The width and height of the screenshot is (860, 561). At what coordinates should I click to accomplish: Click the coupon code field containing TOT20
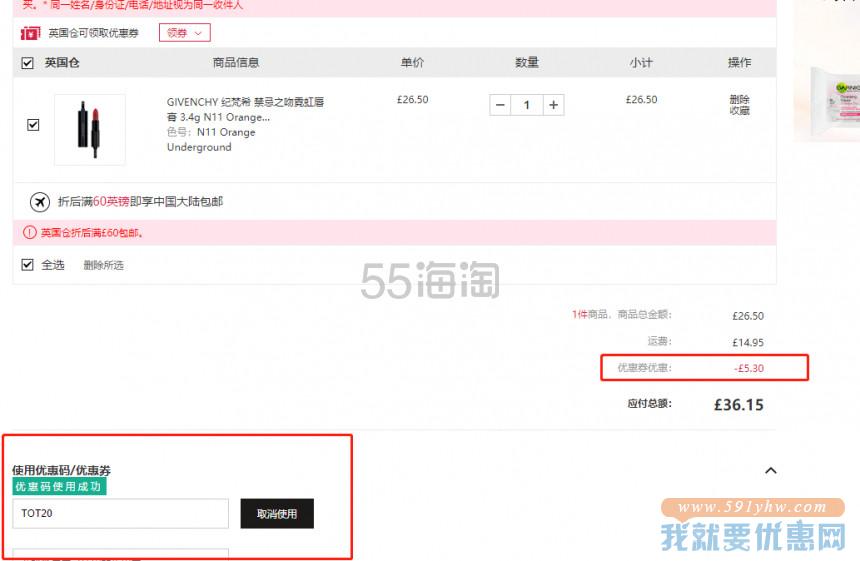pyautogui.click(x=121, y=513)
